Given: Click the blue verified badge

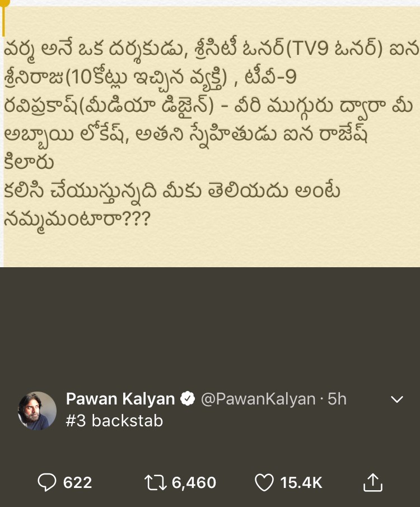Looking at the screenshot, I should (x=188, y=399).
